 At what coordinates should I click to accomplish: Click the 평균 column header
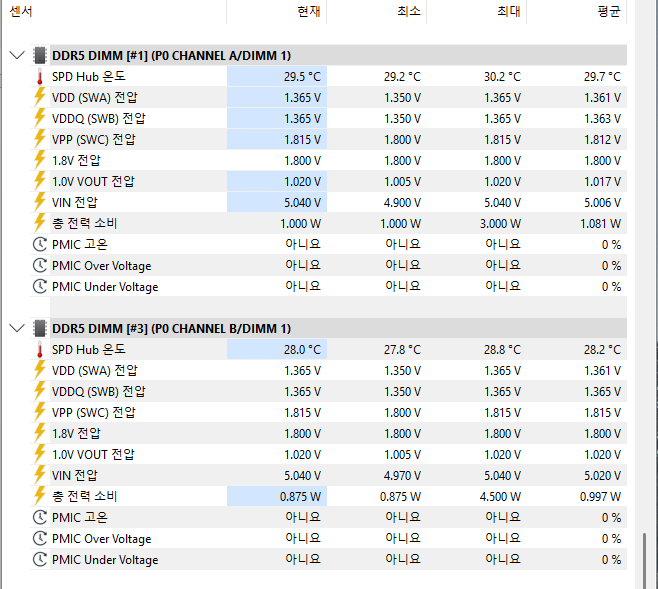pos(608,12)
